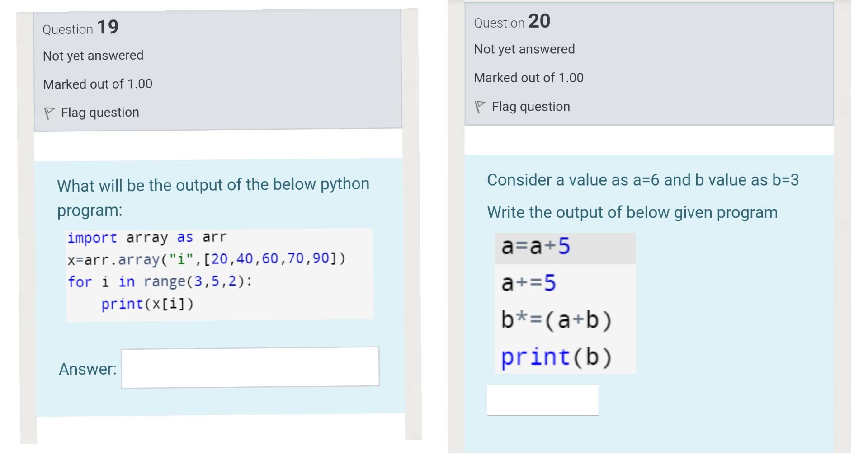This screenshot has height=469, width=868.
Task: Click "Write the output of below given program"
Action: click(x=632, y=212)
